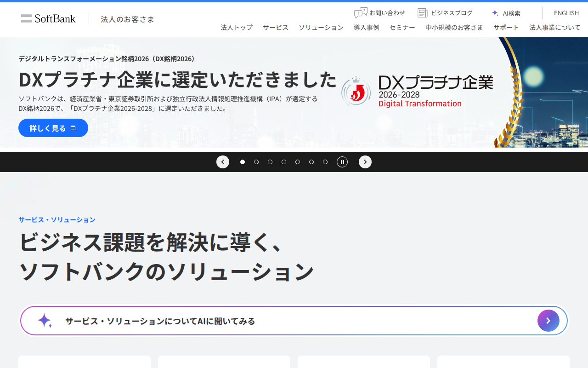
Task: Select the first carousel slide dot
Action: 243,162
